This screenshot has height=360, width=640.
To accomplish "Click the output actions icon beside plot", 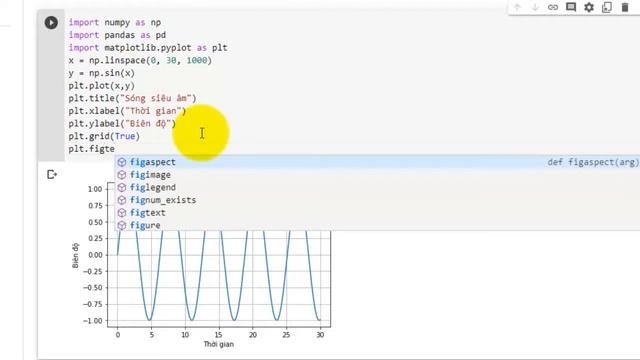I will 52,175.
